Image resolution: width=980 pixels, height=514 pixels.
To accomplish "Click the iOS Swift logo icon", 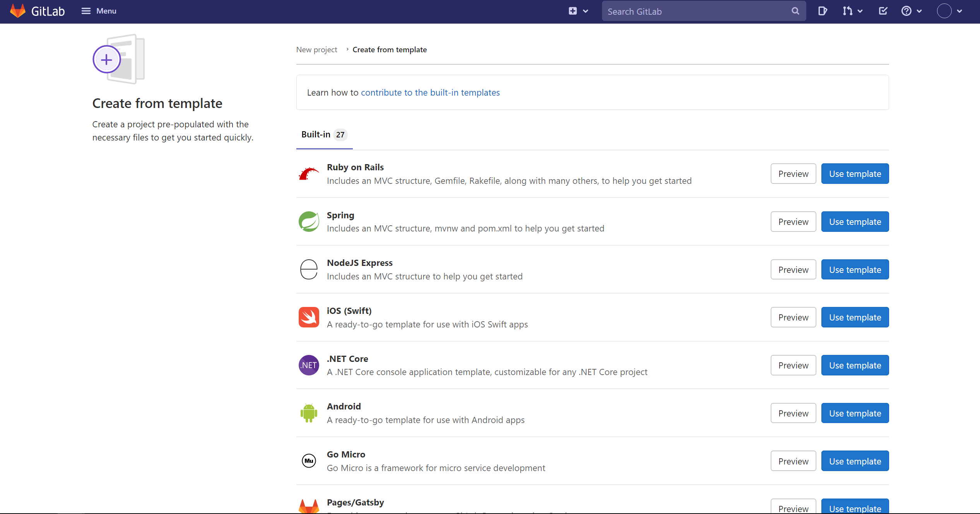I will click(309, 317).
